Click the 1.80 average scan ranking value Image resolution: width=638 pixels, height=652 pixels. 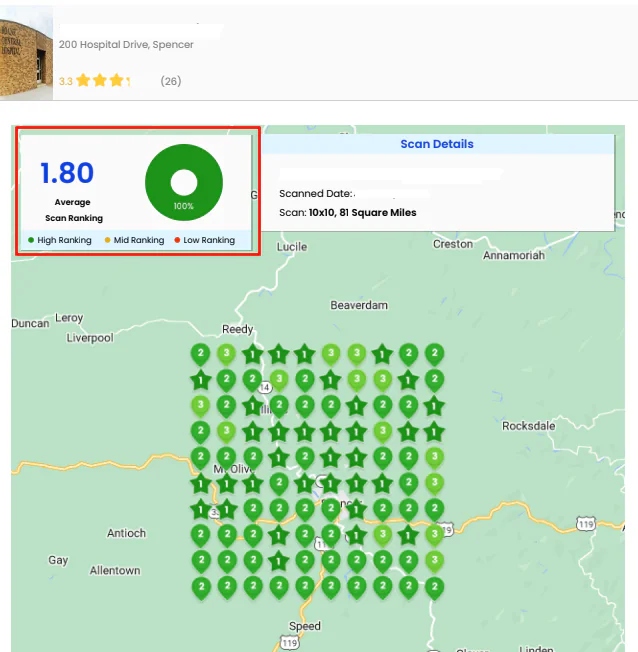coord(67,173)
